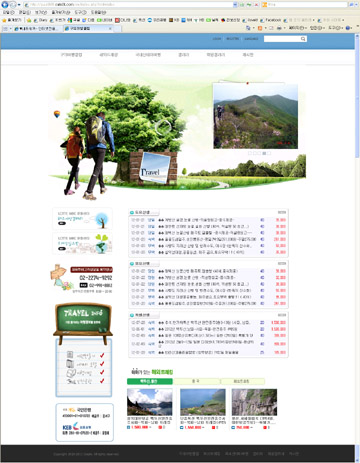Select the highlighted slideshow dot under mountain photo
Screen dimensions: 360x463
point(264,153)
